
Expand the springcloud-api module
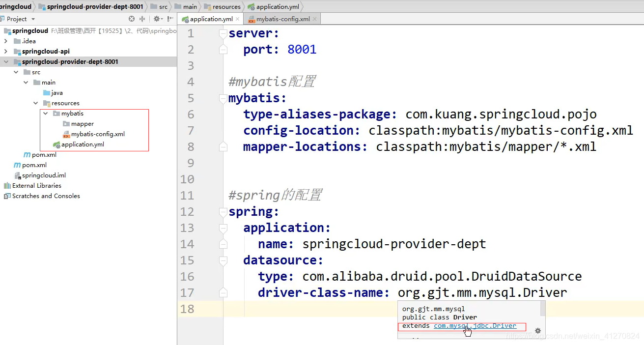(6, 52)
